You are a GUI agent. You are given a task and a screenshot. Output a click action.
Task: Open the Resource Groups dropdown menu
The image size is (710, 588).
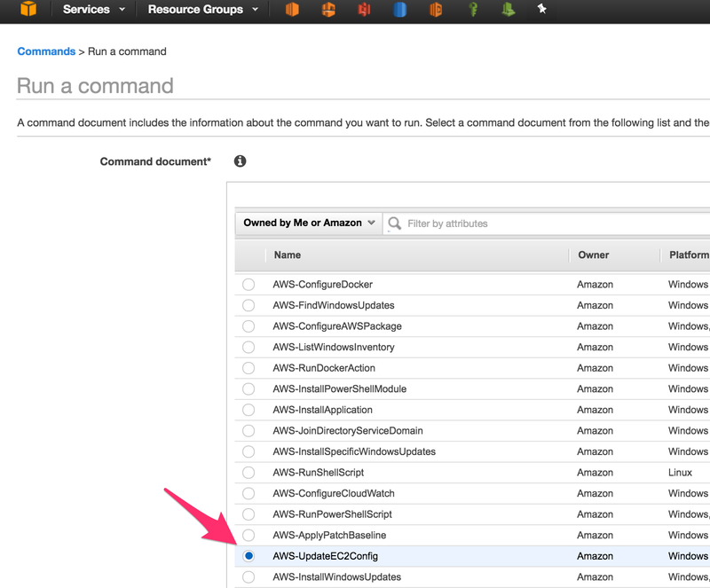[203, 10]
